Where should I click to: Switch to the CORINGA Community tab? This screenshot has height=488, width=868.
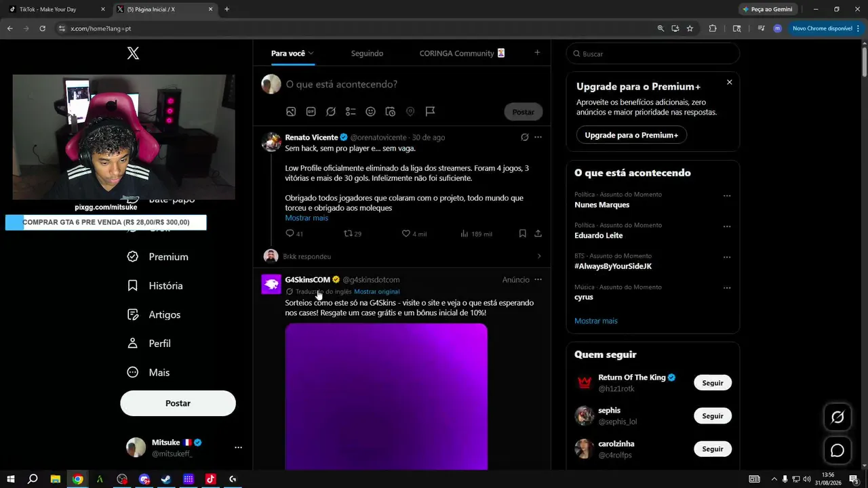pyautogui.click(x=462, y=54)
